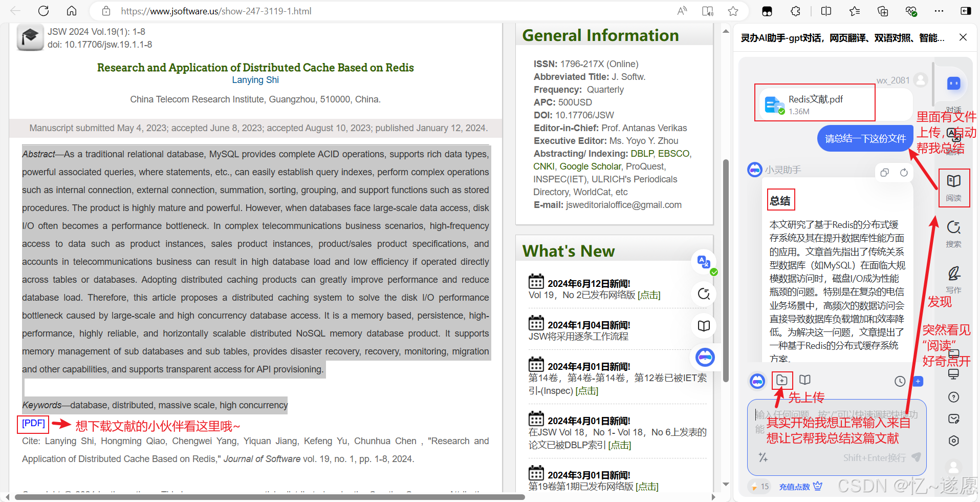Screen dimensions: 980x502
Task: Click the book icon above the chat input
Action: [x=805, y=380]
